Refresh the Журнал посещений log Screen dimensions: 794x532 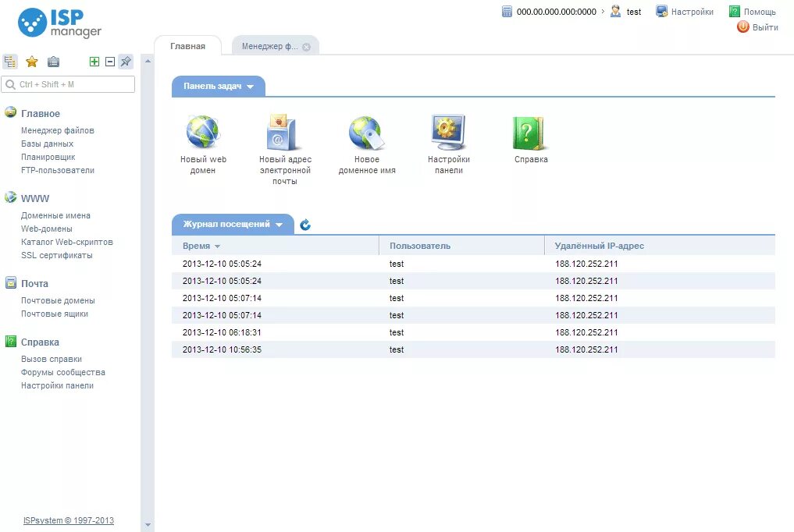pos(305,225)
